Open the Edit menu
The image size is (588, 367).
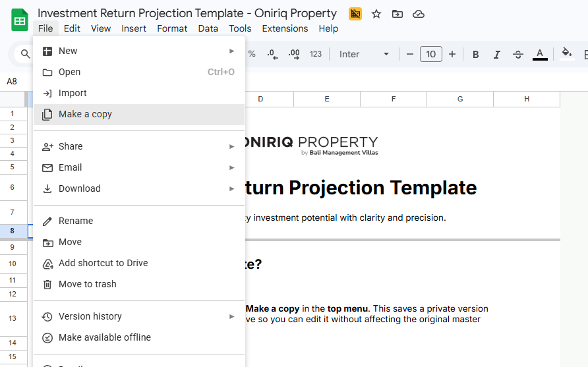coord(72,28)
